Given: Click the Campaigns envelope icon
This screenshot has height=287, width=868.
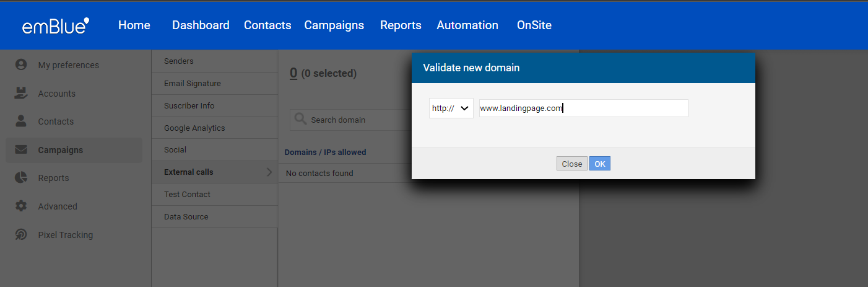Looking at the screenshot, I should (21, 149).
